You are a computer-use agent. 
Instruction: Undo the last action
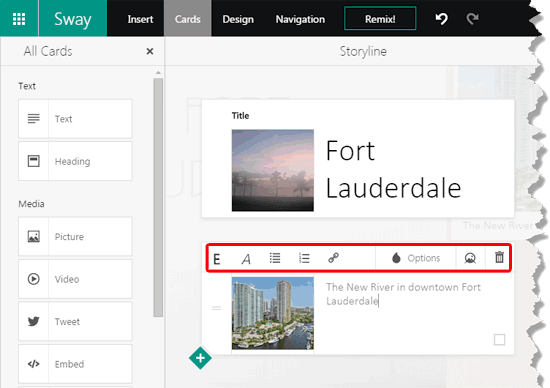point(442,18)
